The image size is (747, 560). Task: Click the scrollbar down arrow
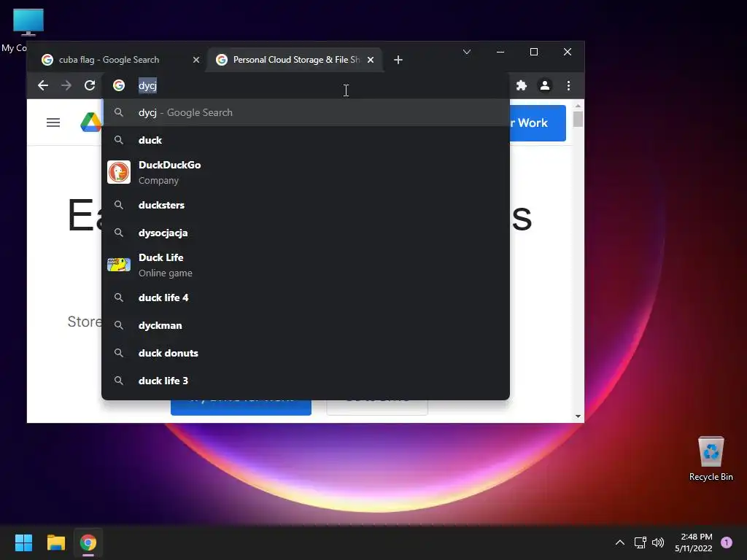pyautogui.click(x=578, y=416)
